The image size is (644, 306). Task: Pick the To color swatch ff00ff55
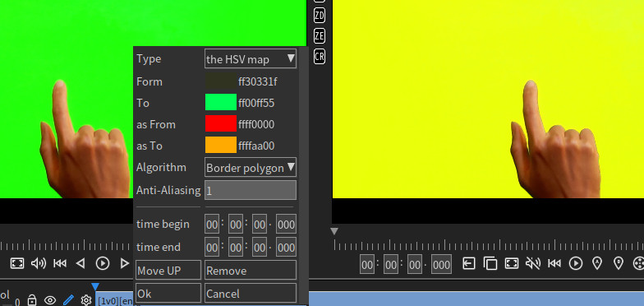[x=221, y=102]
